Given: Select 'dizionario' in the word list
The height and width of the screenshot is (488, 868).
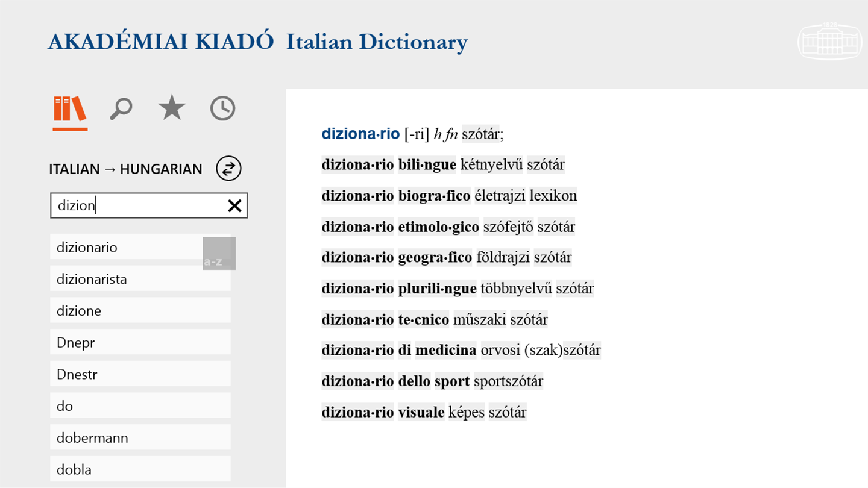Looking at the screenshot, I should coord(140,247).
